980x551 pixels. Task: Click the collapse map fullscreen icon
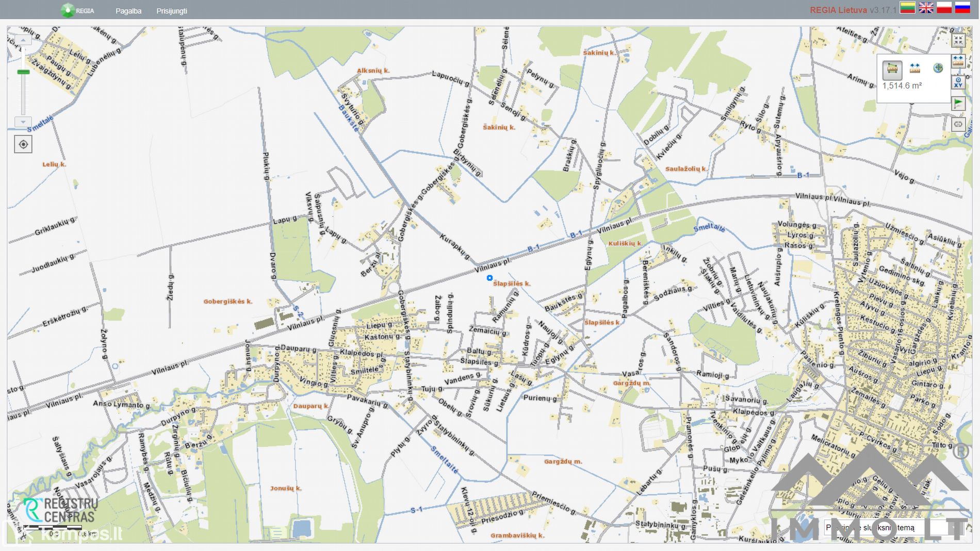coord(958,40)
